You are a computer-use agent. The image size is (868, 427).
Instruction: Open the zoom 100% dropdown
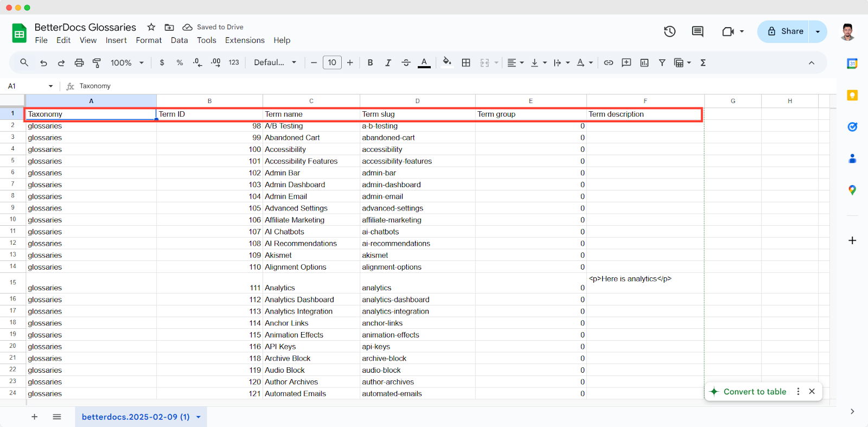127,63
